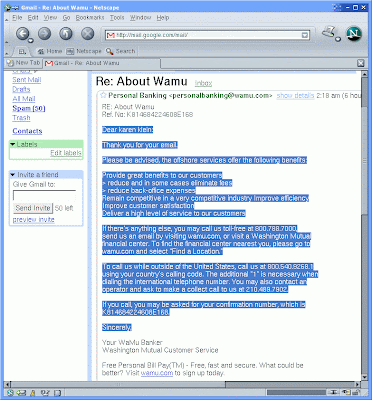Star the Personal Banking message
Image resolution: width=372 pixels, height=400 pixels.
[x=103, y=95]
